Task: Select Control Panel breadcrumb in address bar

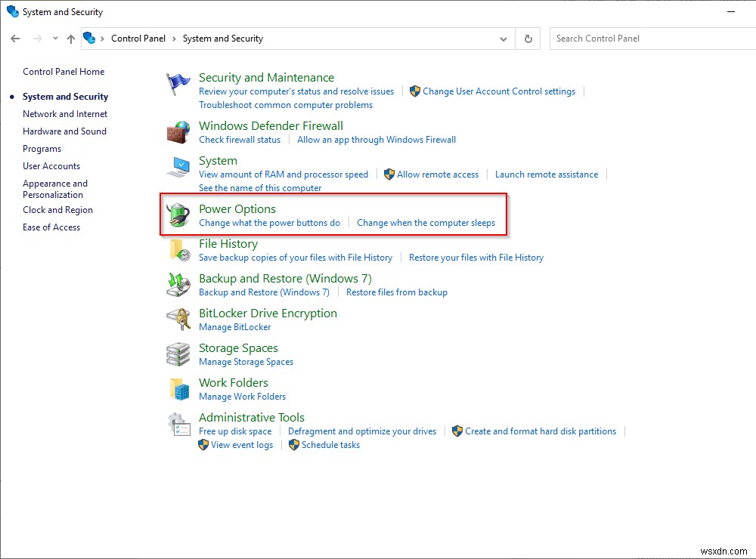Action: point(138,39)
